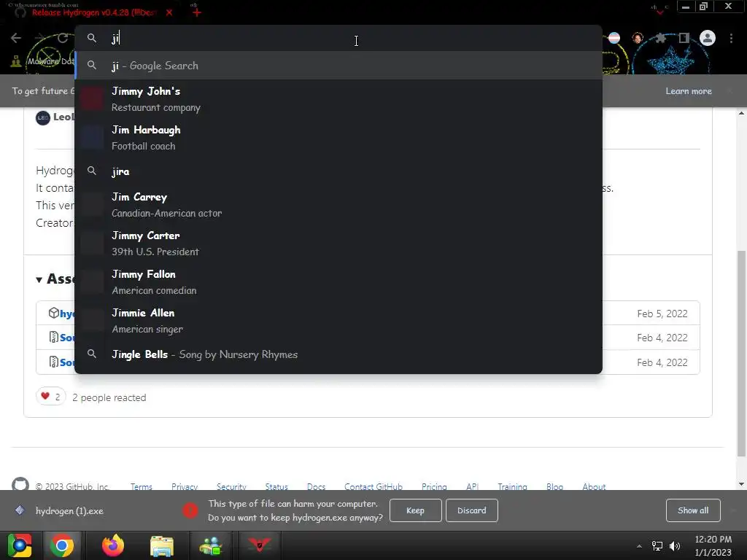Open the About footer link
The image size is (747, 560).
[x=594, y=486]
